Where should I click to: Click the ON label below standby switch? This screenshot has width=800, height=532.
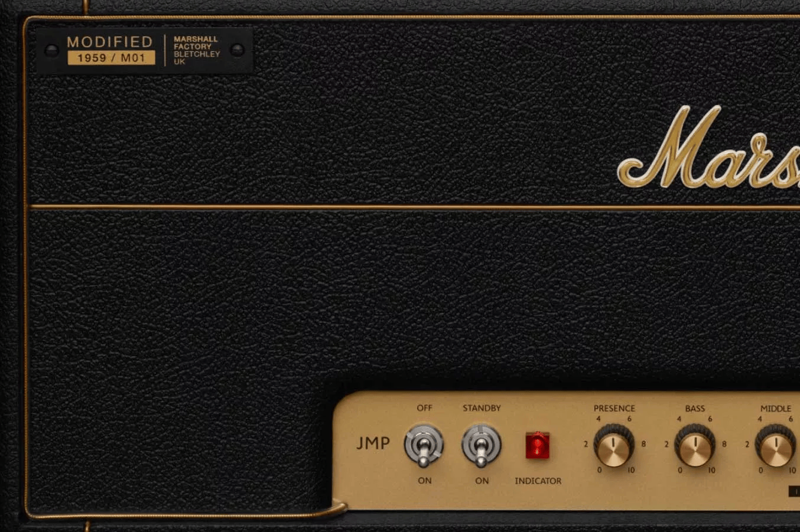coord(482,481)
